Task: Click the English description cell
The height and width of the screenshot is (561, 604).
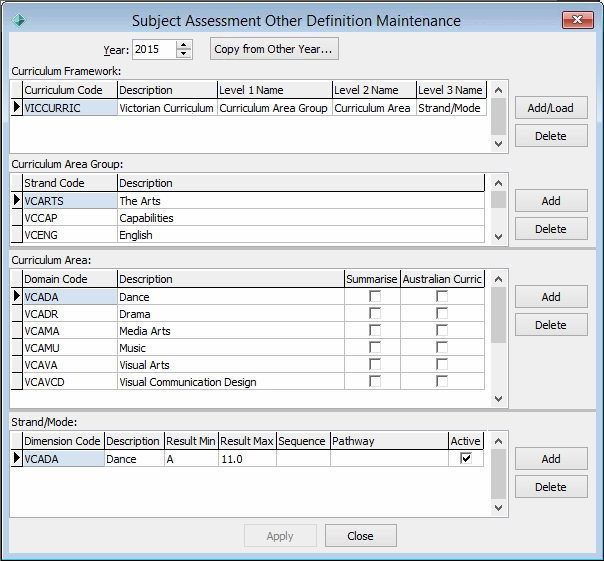Action: [300, 235]
